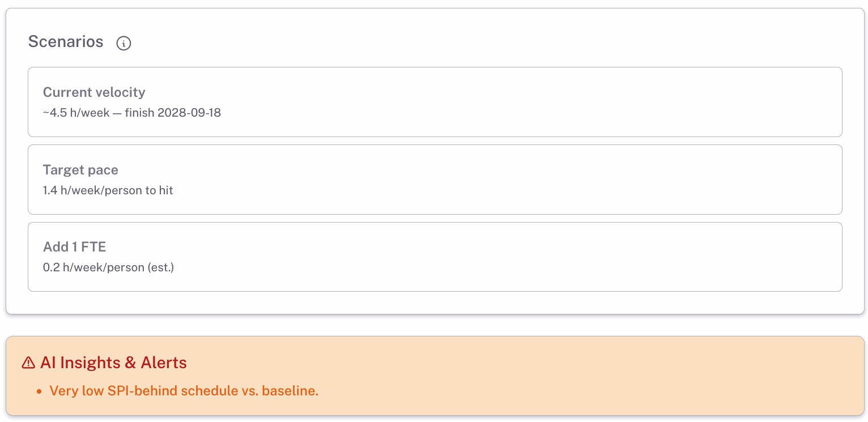The image size is (868, 422).
Task: Click the Scenarios panel heading
Action: point(66,42)
